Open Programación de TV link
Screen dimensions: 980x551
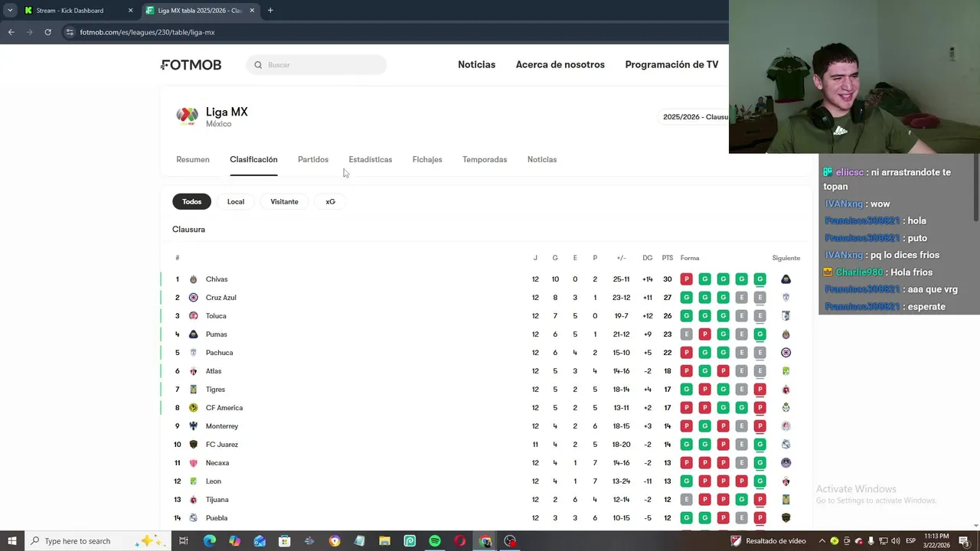671,65
